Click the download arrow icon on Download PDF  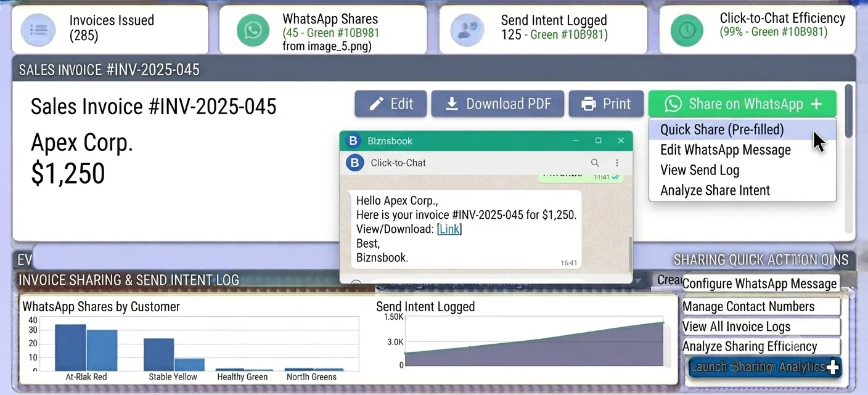coord(451,104)
